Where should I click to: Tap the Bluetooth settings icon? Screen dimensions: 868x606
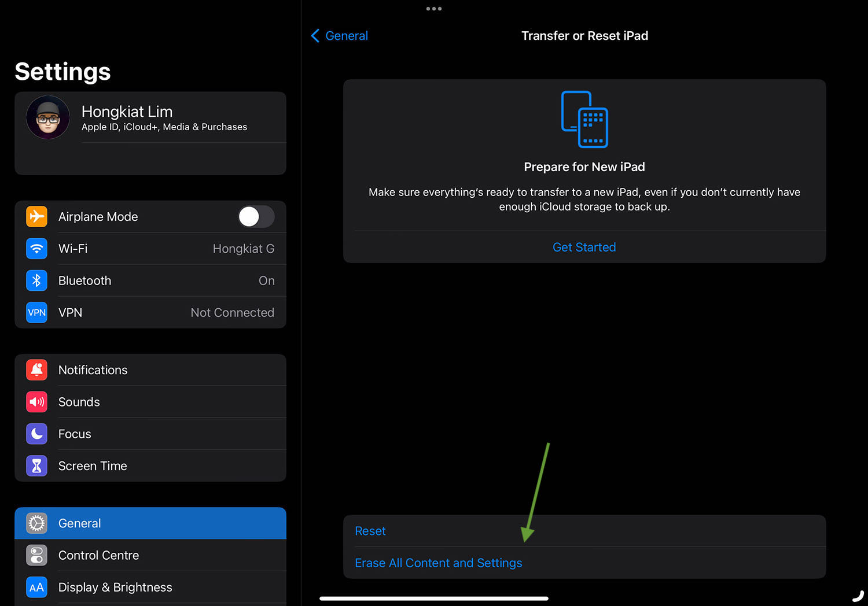(x=36, y=280)
